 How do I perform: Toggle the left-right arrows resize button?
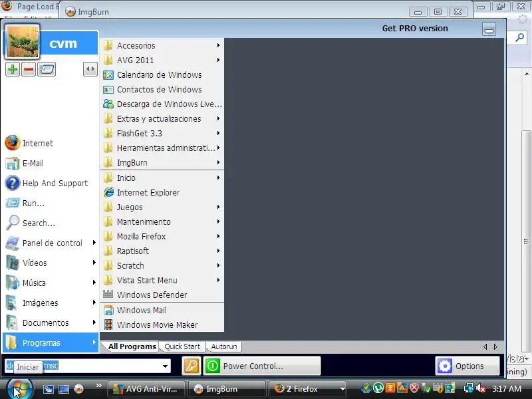(90, 69)
